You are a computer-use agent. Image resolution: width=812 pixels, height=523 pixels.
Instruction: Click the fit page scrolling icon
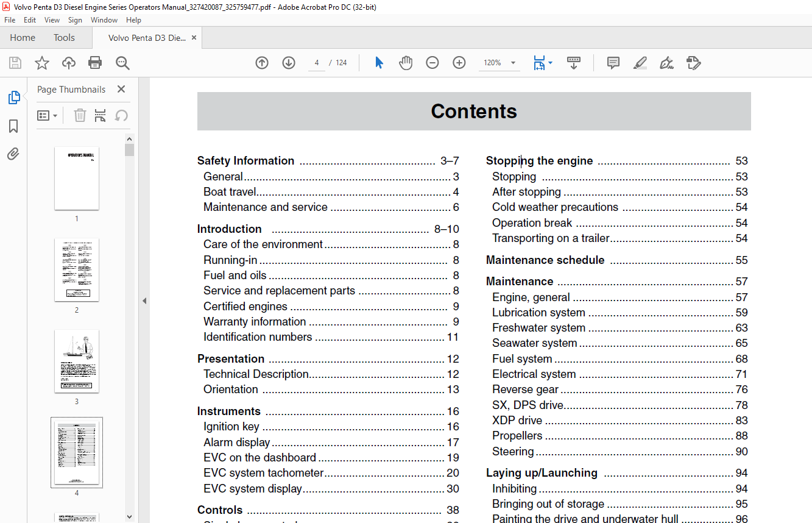(x=539, y=63)
